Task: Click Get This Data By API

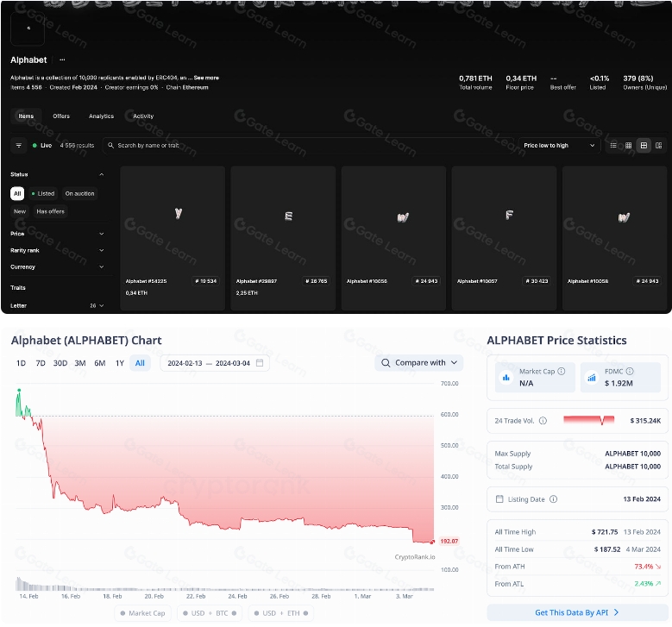Action: coord(577,613)
